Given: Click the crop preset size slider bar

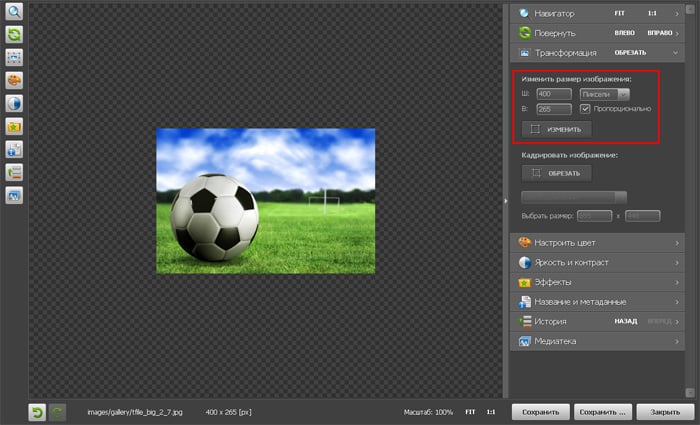Looking at the screenshot, I should point(573,197).
